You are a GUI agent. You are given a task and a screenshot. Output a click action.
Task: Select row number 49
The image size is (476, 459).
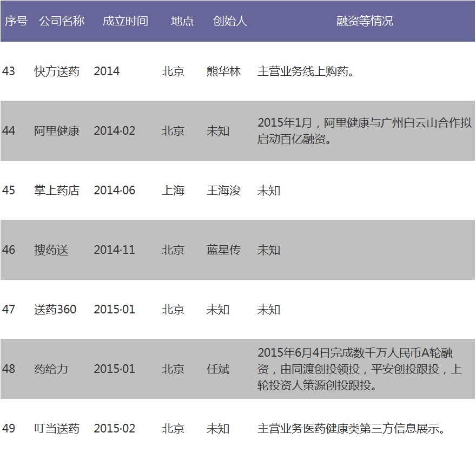click(x=9, y=429)
